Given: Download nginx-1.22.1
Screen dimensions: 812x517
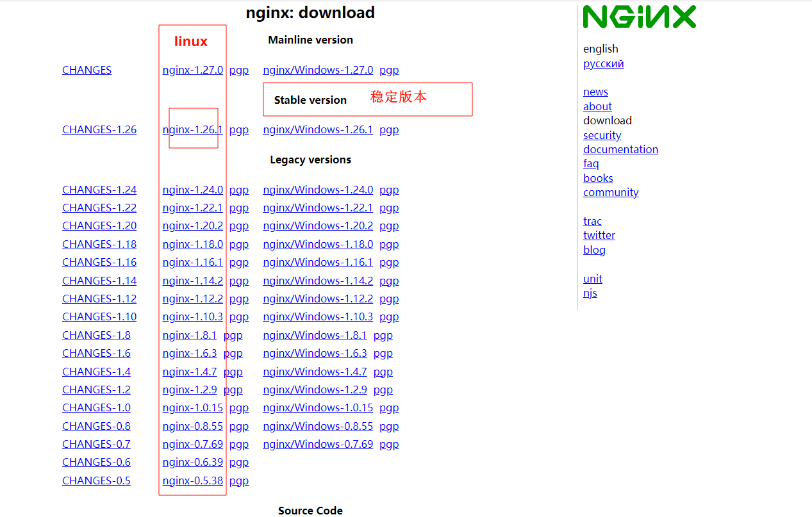Looking at the screenshot, I should pyautogui.click(x=193, y=208).
